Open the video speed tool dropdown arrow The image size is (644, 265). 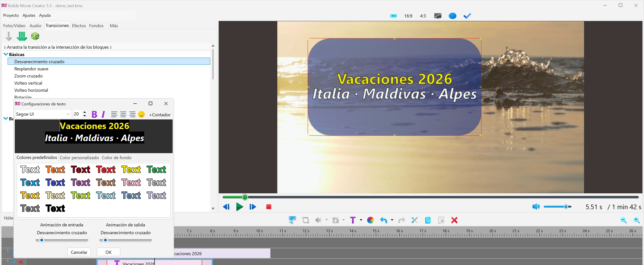[343, 220]
